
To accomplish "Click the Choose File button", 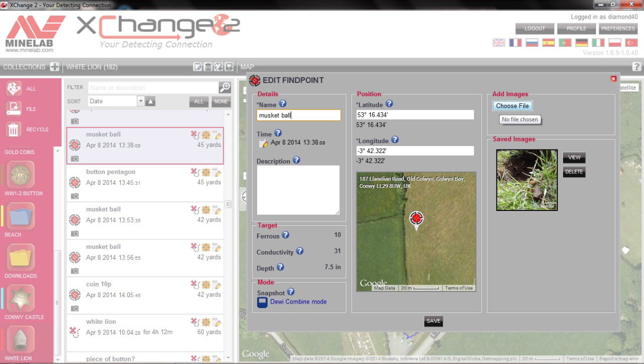I will coord(512,106).
